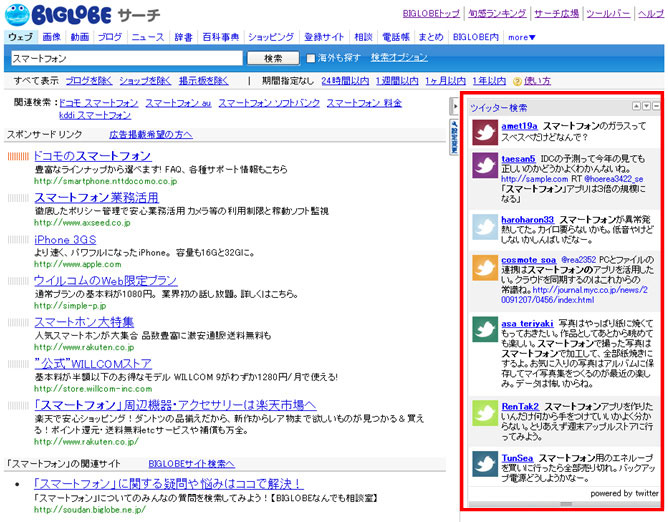Open the 百科事典 tab

pos(221,37)
